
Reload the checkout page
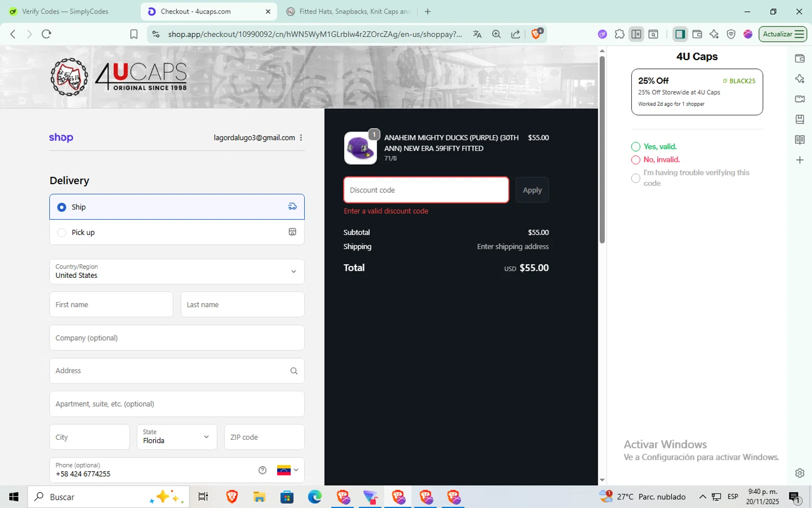point(47,34)
